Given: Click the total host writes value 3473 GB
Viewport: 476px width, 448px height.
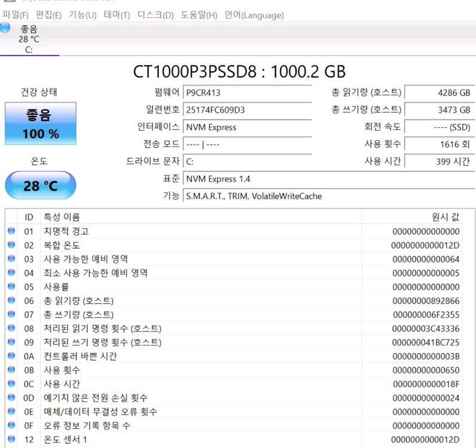Looking at the screenshot, I should (x=440, y=110).
